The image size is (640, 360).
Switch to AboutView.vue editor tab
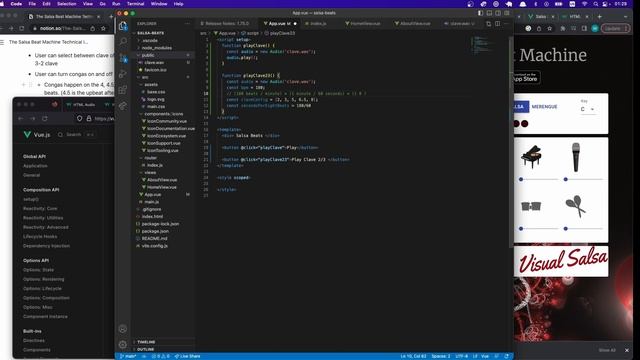414,24
